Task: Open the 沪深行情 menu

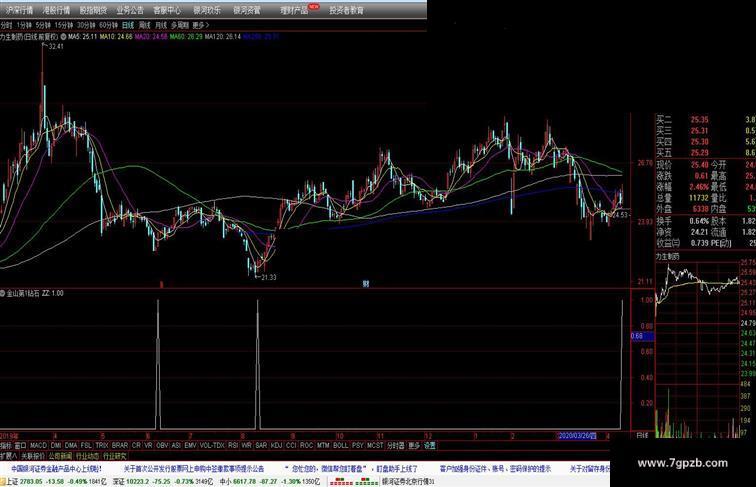Action: coord(19,10)
